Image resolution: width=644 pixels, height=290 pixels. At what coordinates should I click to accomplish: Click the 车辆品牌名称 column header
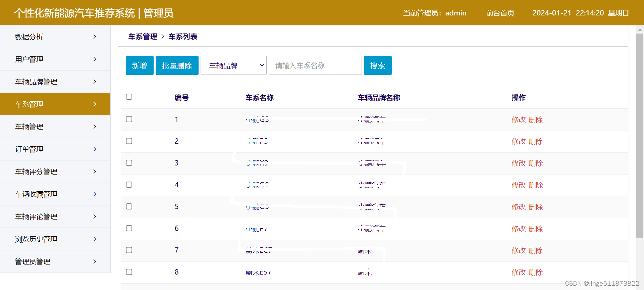tap(379, 98)
